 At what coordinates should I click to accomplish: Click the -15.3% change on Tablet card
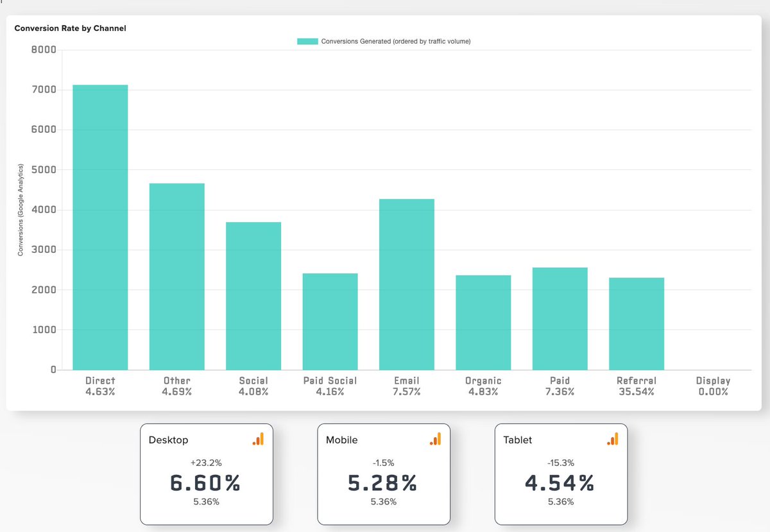coord(561,462)
